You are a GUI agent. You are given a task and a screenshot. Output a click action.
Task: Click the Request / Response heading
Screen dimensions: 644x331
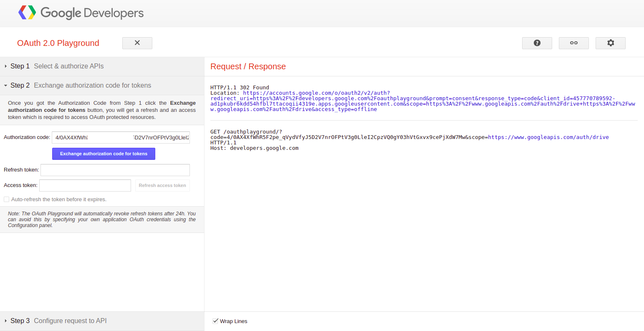[x=248, y=66]
